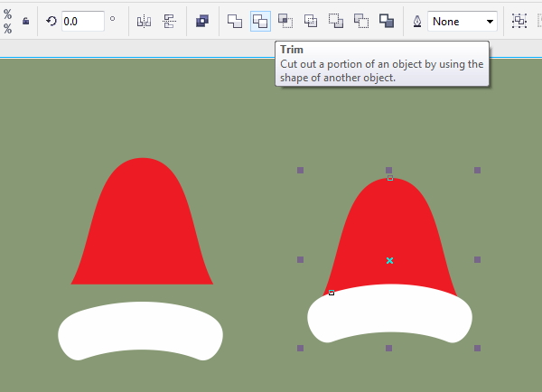The height and width of the screenshot is (392, 542).
Task: Click the angle of rotation arrow icon
Action: (51, 22)
